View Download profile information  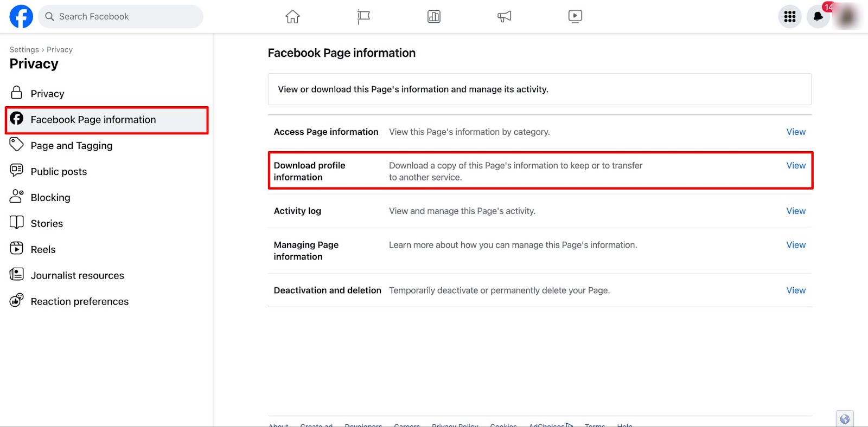tap(796, 165)
